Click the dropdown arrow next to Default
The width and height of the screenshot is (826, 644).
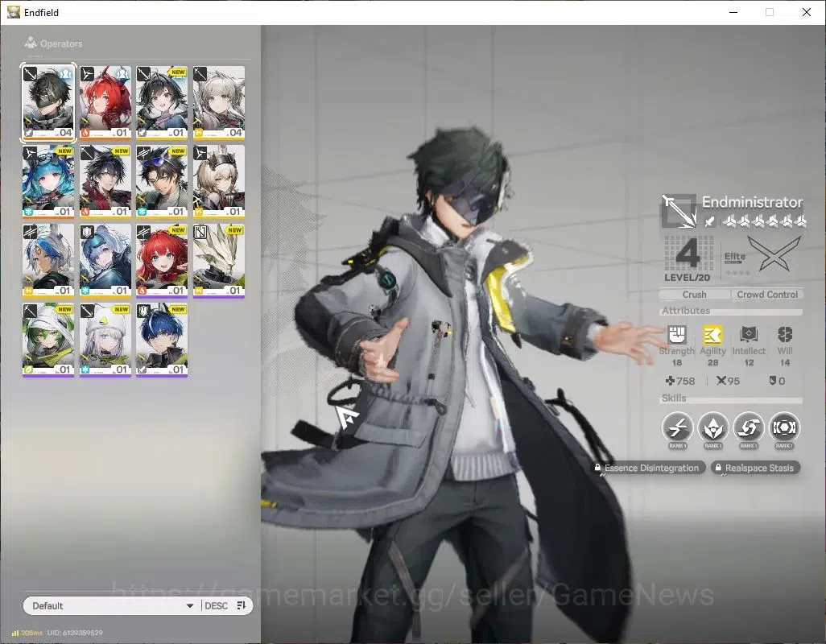(190, 606)
